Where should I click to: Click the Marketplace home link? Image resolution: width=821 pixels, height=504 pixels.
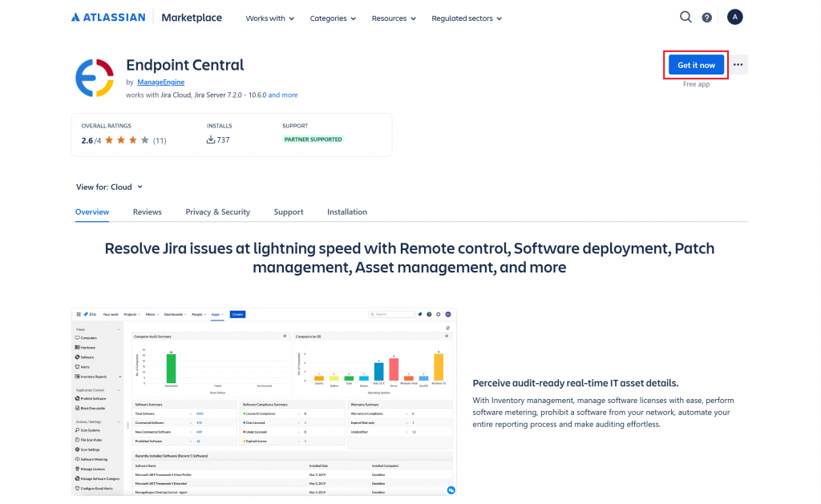point(192,18)
